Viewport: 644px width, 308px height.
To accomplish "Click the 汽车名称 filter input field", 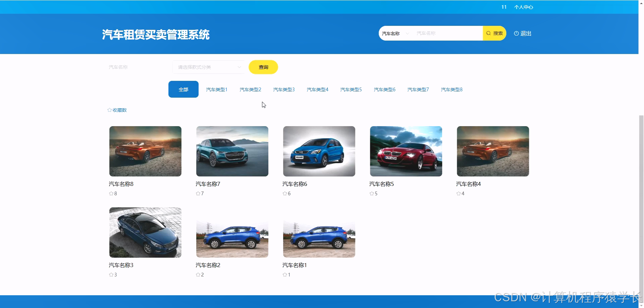I will click(x=134, y=67).
